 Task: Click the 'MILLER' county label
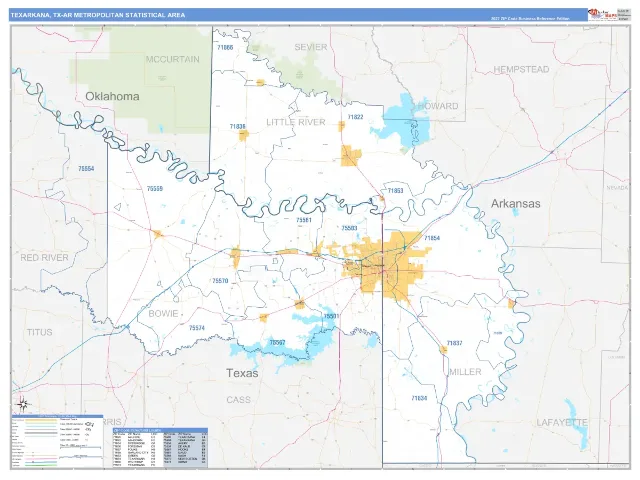465,372
